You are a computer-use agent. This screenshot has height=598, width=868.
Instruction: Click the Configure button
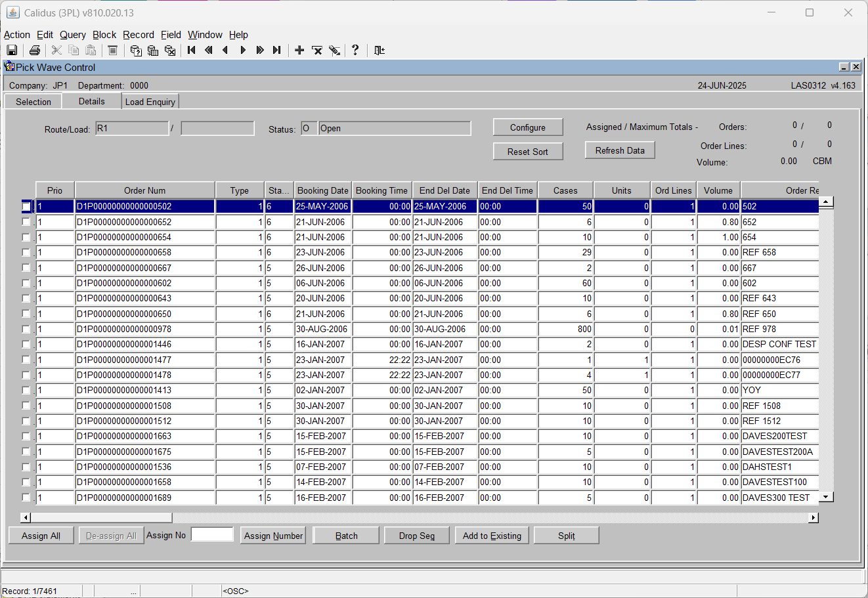tap(528, 127)
